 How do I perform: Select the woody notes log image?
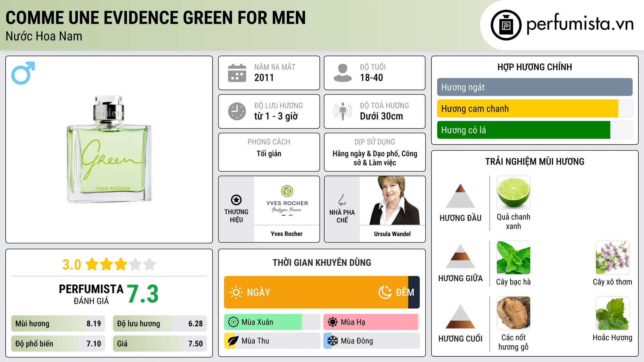514,313
